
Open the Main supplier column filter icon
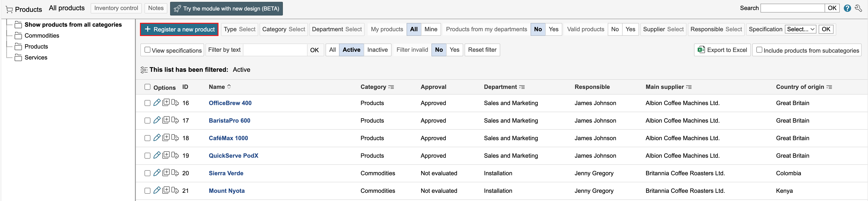pos(689,87)
